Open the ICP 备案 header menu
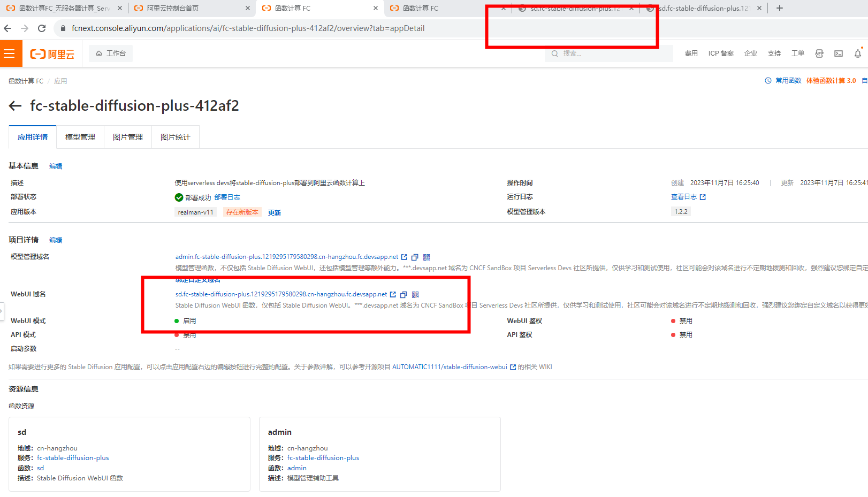The height and width of the screenshot is (497, 868). [721, 53]
